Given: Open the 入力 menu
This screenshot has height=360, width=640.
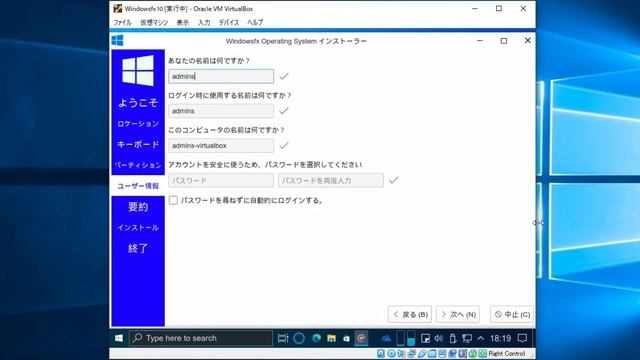Looking at the screenshot, I should (204, 22).
